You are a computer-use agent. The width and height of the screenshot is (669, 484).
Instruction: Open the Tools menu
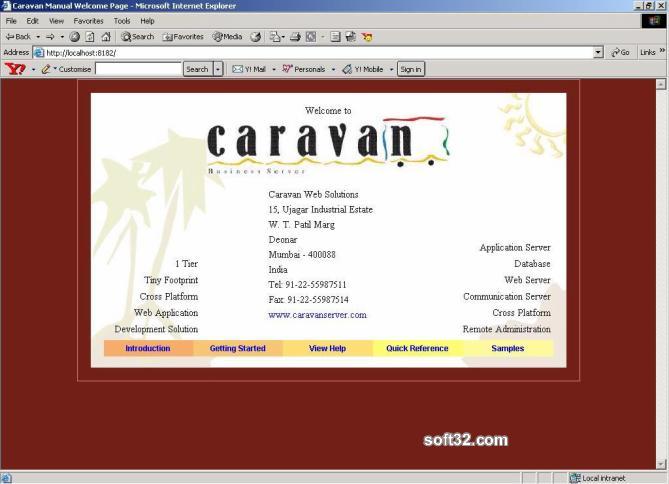[122, 21]
